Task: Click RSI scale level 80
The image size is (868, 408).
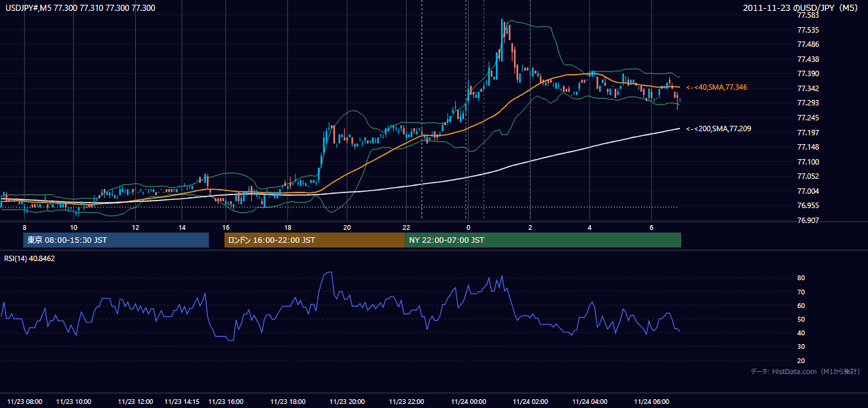Action: tap(801, 278)
